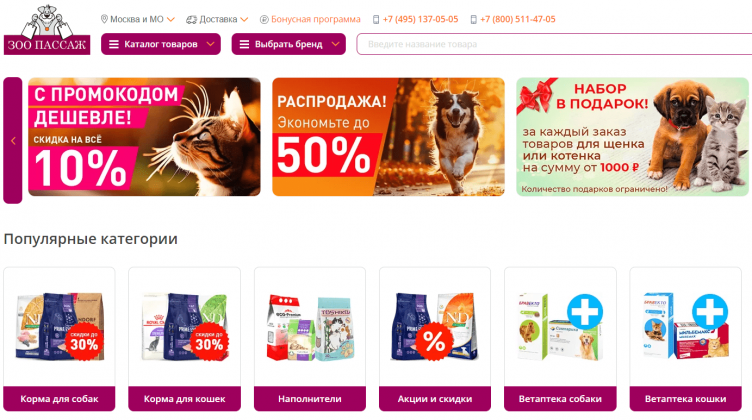The width and height of the screenshot is (752, 420).
Task: Click the hamburger icon in Выбрать бренд
Action: coord(244,44)
